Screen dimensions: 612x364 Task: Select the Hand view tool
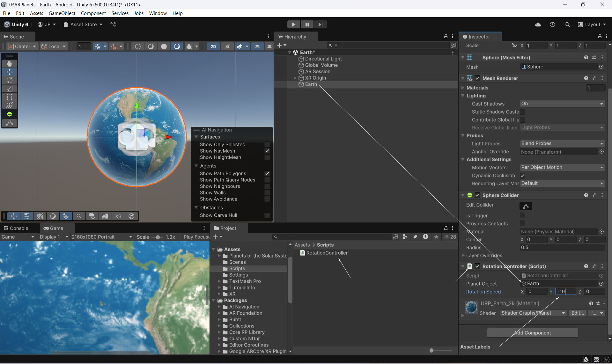point(10,63)
